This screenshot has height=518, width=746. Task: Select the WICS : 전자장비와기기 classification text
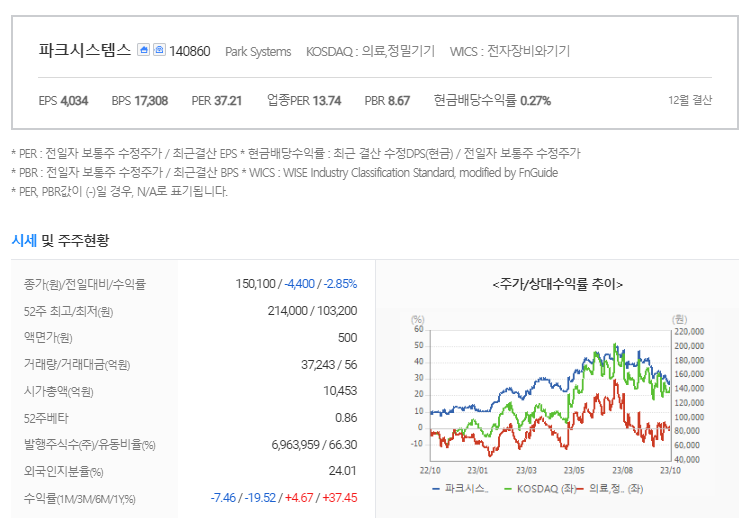click(x=510, y=51)
